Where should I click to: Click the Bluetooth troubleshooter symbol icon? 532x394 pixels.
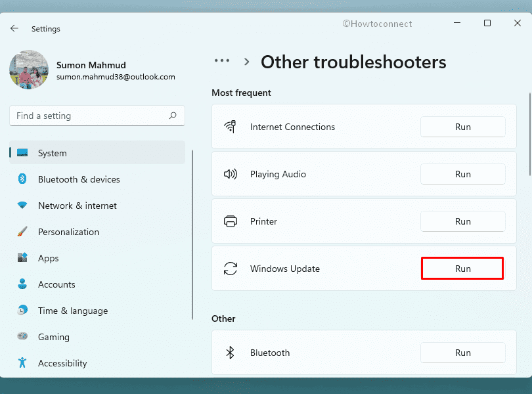pos(231,353)
